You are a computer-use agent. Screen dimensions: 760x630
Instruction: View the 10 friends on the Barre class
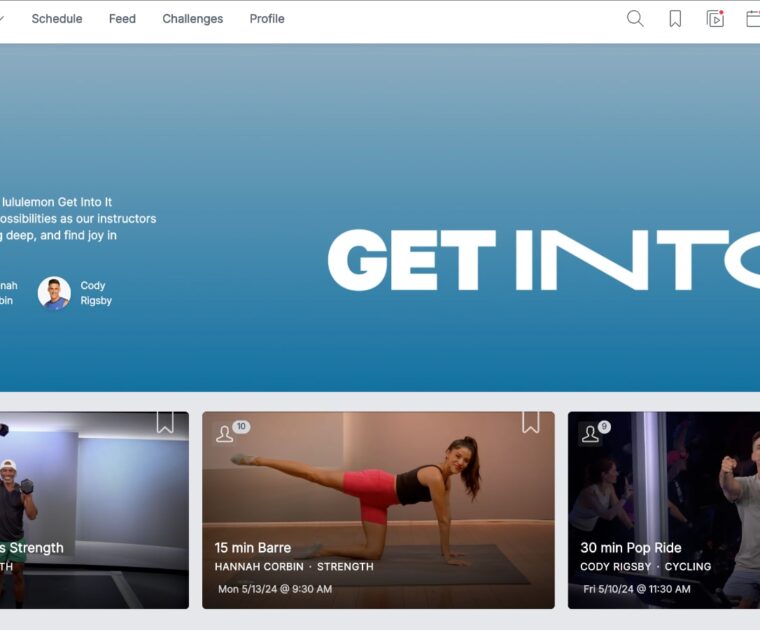[232, 431]
